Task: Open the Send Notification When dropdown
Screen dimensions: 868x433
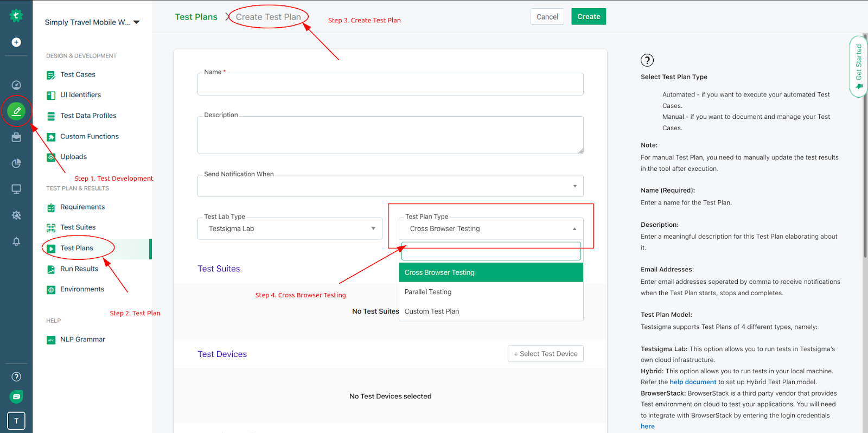Action: click(391, 186)
